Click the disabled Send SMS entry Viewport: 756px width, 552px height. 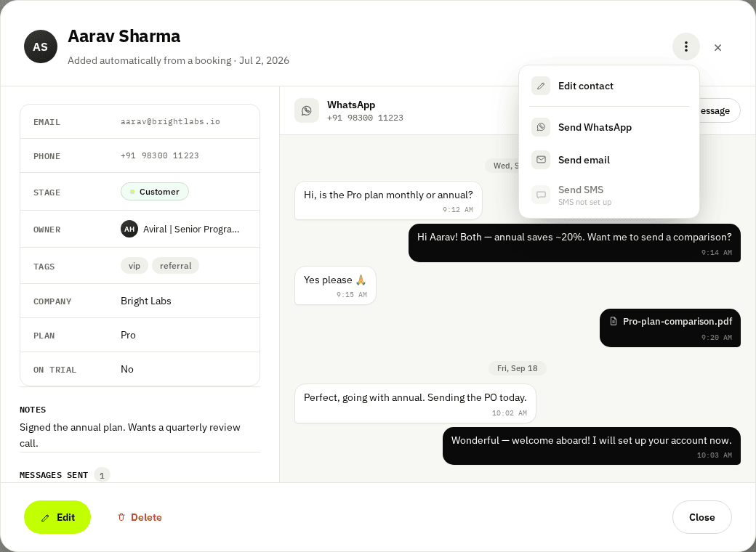tap(609, 195)
